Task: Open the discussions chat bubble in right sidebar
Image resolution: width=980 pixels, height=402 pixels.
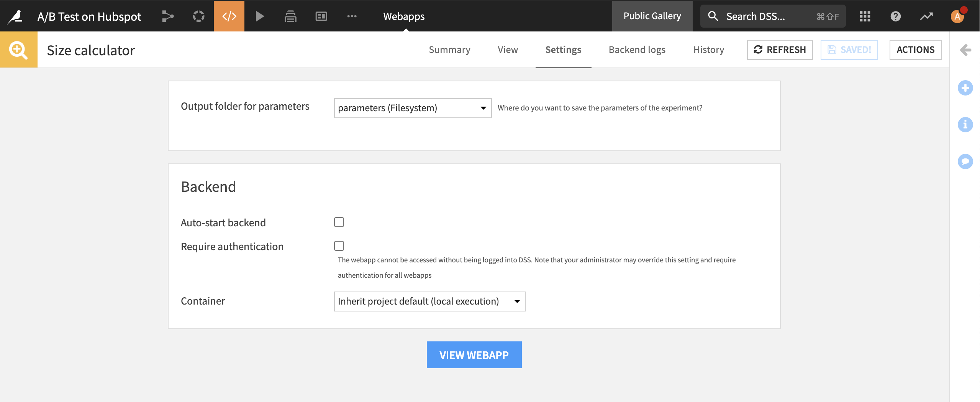Action: [966, 161]
